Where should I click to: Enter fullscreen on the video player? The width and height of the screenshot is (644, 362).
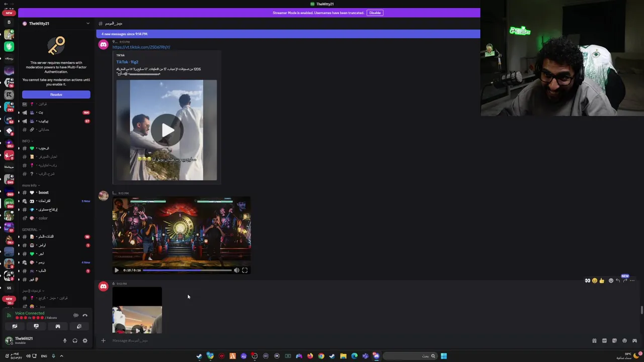[245, 270]
